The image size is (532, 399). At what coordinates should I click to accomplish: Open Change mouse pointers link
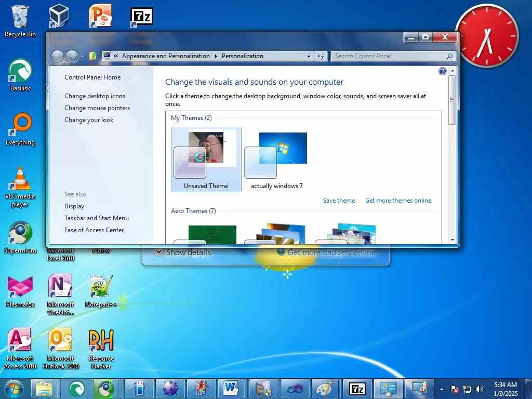pos(97,108)
